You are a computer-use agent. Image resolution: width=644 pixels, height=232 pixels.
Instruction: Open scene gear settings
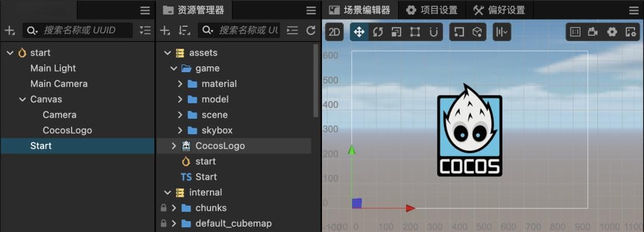[x=612, y=32]
